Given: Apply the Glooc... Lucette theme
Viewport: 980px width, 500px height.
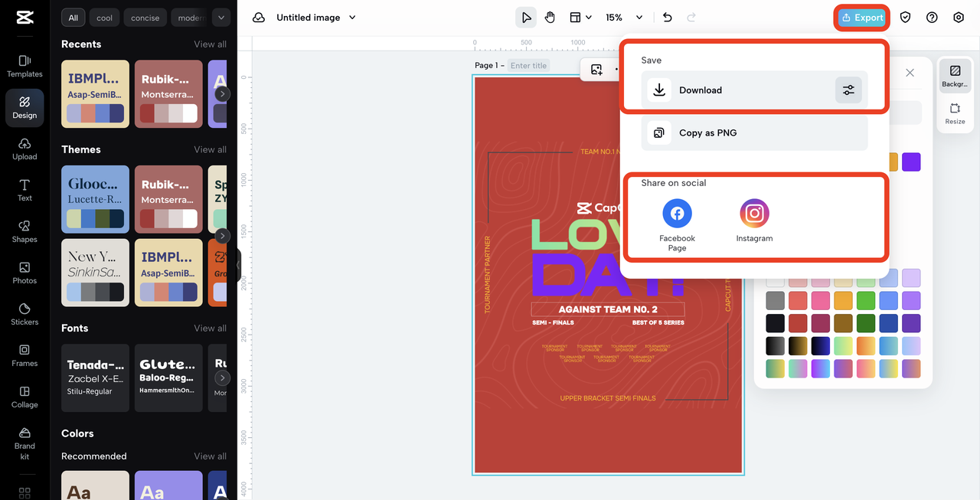Looking at the screenshot, I should pos(95,199).
